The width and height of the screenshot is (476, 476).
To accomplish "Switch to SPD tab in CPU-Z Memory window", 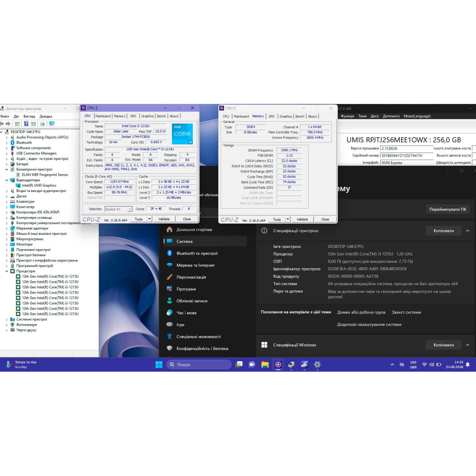I will click(271, 116).
